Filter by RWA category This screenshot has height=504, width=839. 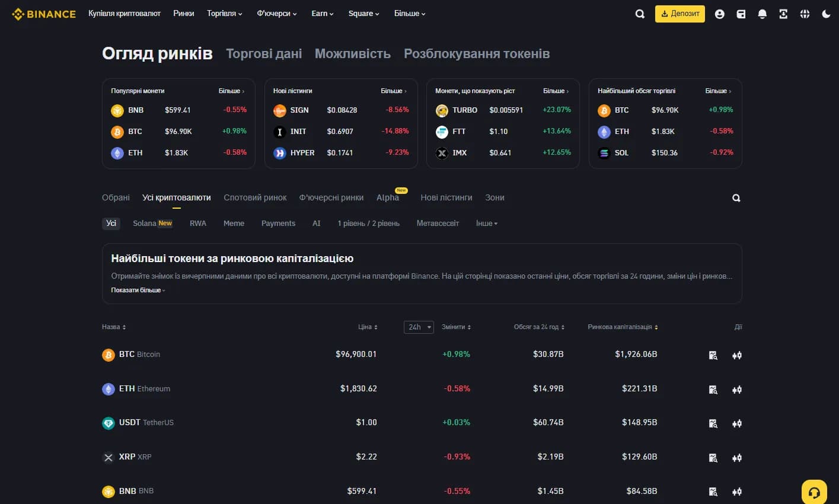(x=198, y=224)
